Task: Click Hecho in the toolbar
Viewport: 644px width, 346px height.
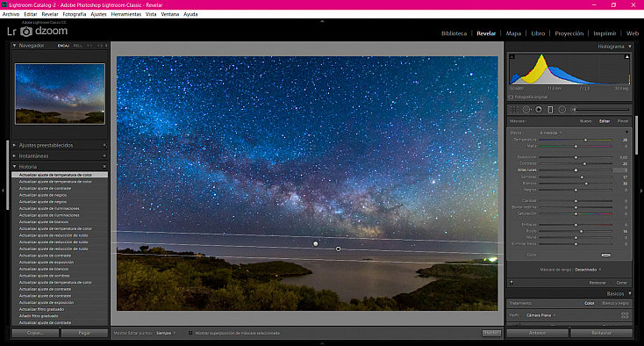Action: [491, 333]
